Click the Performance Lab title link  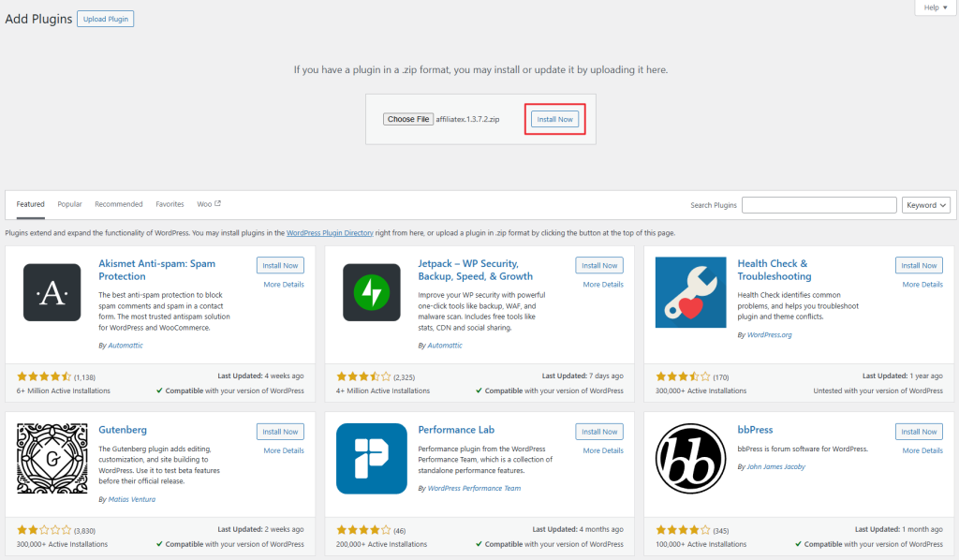pos(456,430)
